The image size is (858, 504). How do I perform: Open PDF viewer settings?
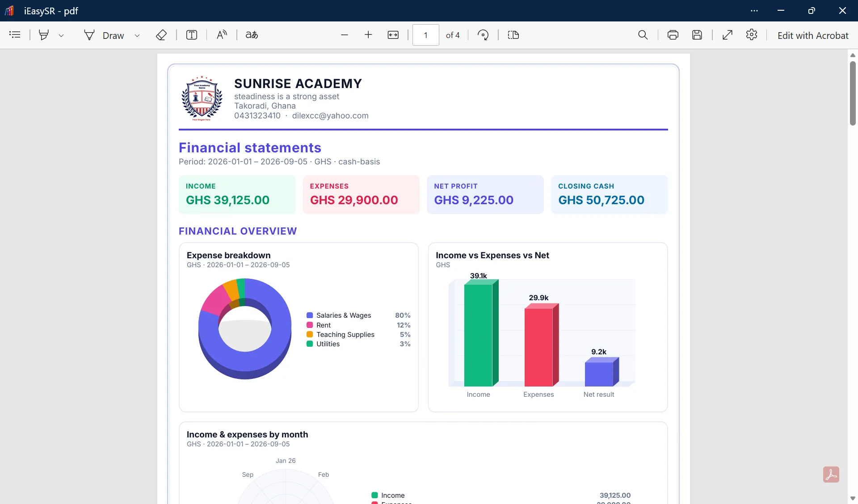point(752,35)
